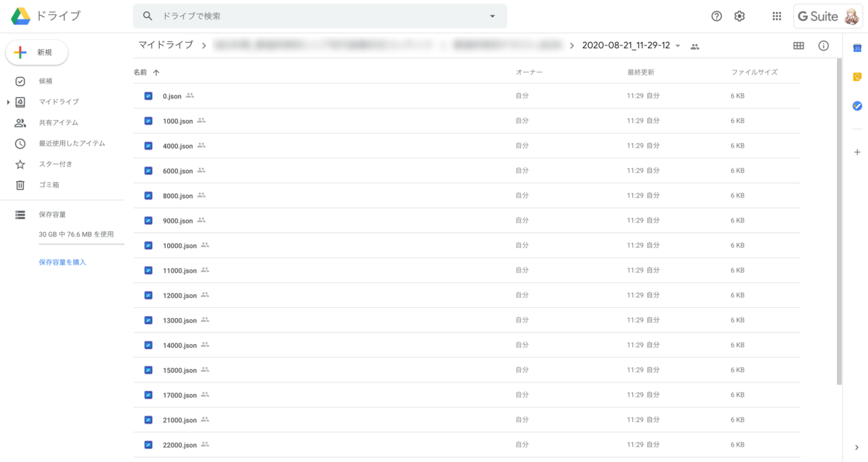Click the search magnifier icon
The image size is (868, 462).
(x=148, y=16)
